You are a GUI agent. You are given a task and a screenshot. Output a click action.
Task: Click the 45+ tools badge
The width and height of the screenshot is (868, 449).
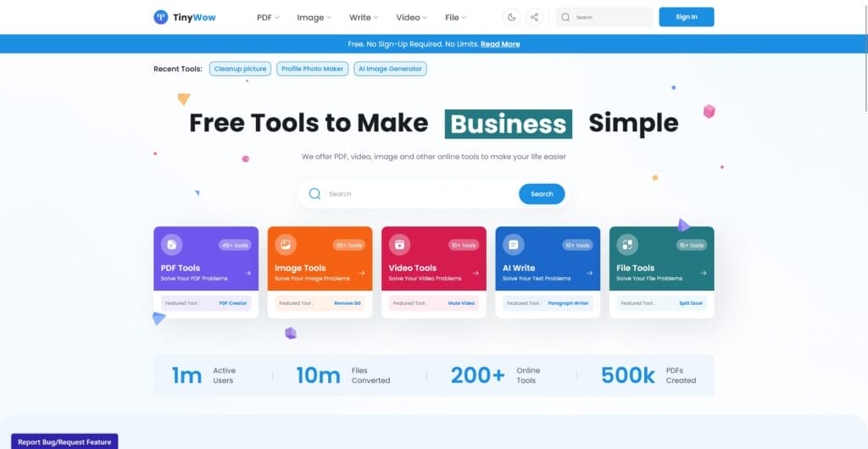pos(235,245)
